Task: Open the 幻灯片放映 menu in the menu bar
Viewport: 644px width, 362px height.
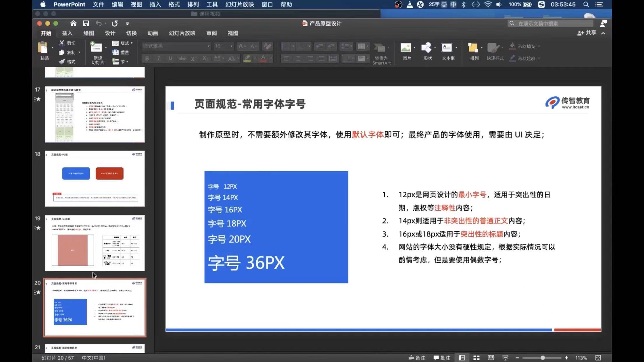Action: [239, 4]
